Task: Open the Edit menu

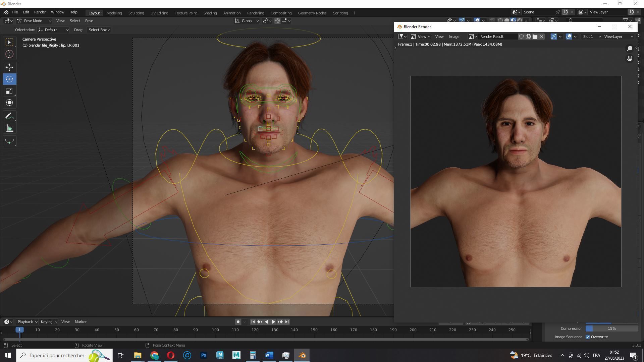Action: (x=26, y=12)
